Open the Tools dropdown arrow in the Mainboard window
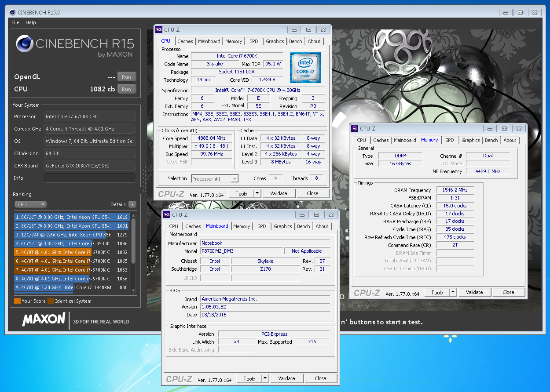550x392 pixels. tap(265, 378)
